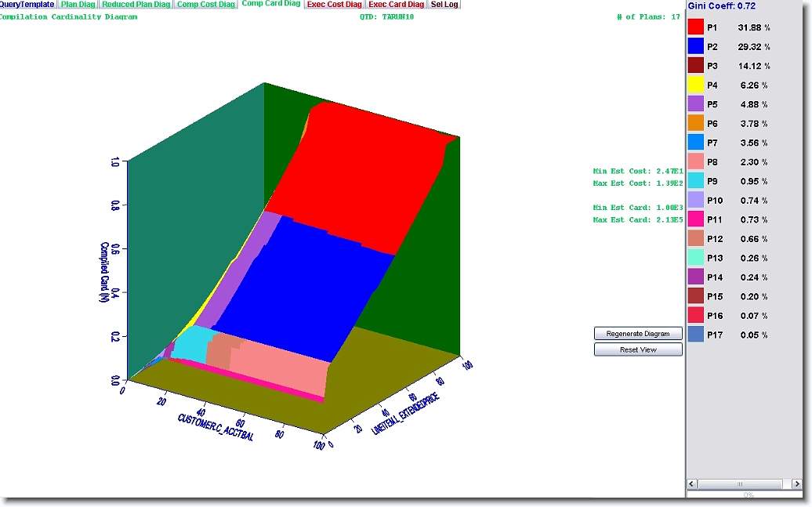
Task: Click the Regenerate Diagram button
Action: tap(638, 334)
